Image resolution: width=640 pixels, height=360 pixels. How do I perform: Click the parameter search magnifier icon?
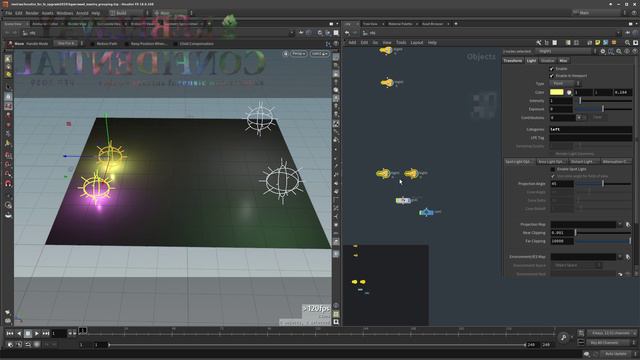(619, 51)
